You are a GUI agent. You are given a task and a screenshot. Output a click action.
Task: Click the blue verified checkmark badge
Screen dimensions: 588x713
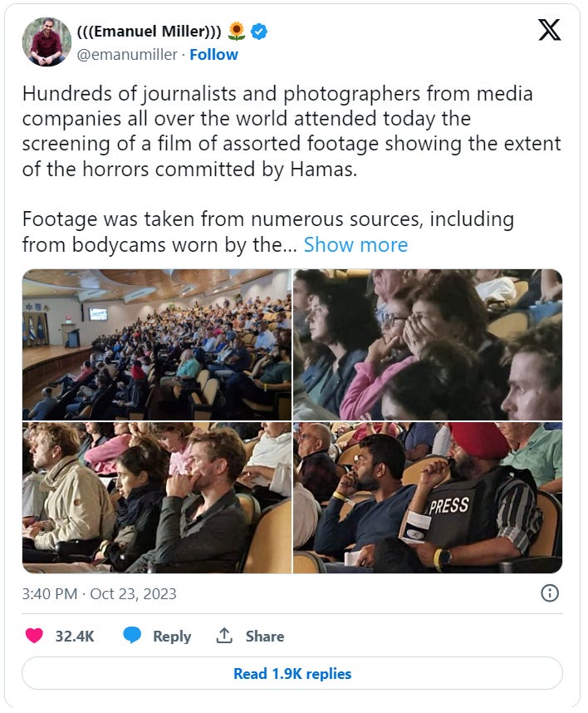[259, 32]
